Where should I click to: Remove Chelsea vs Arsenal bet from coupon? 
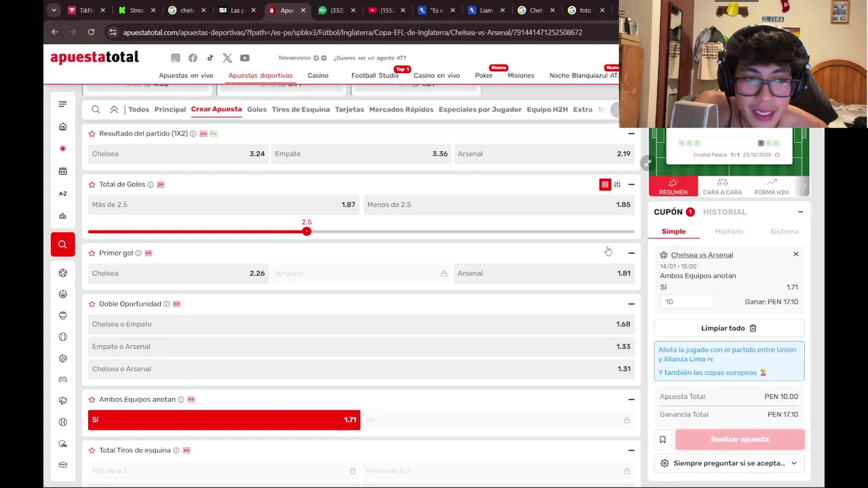click(x=796, y=254)
